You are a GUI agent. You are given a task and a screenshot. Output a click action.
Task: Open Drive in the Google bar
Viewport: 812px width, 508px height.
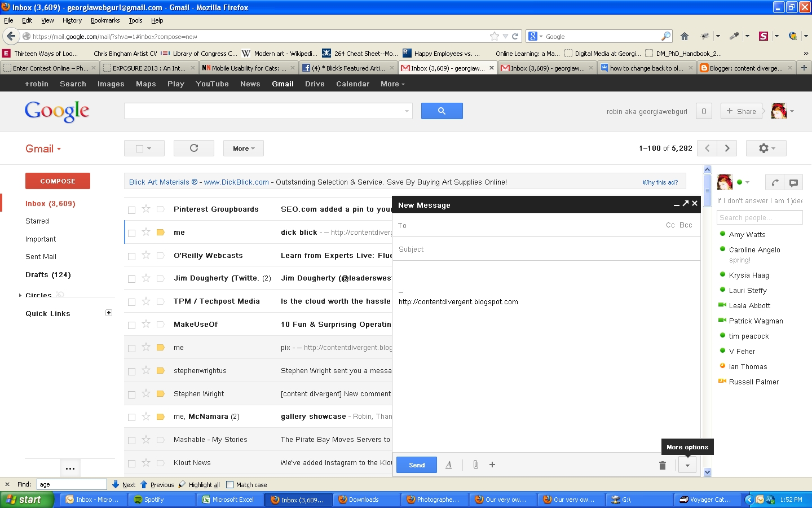[x=315, y=84]
